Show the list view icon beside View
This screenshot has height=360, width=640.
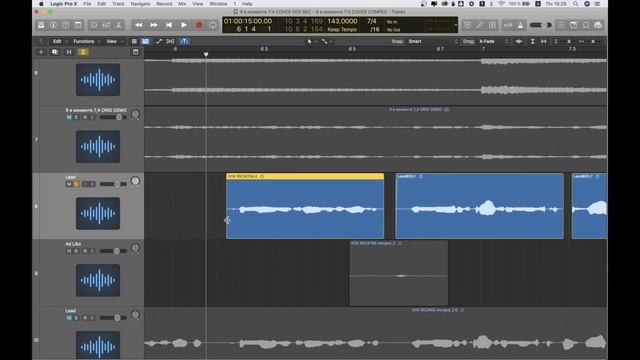click(x=134, y=41)
